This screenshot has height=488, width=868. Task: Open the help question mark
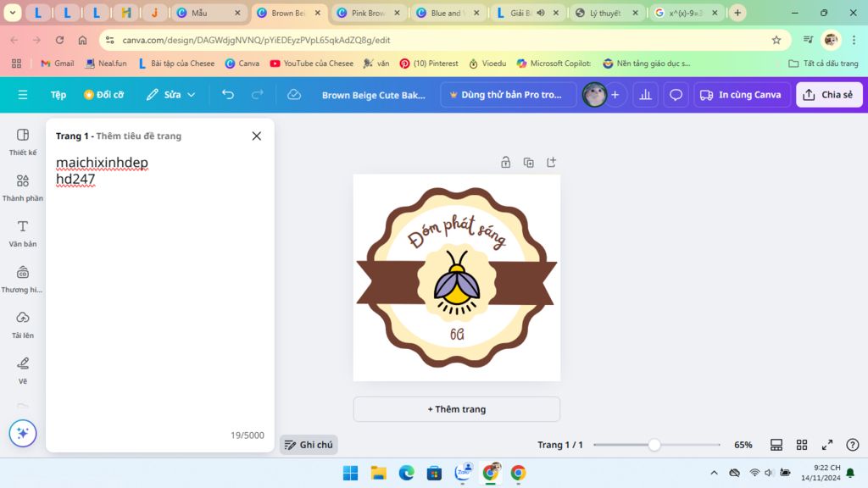coord(853,445)
